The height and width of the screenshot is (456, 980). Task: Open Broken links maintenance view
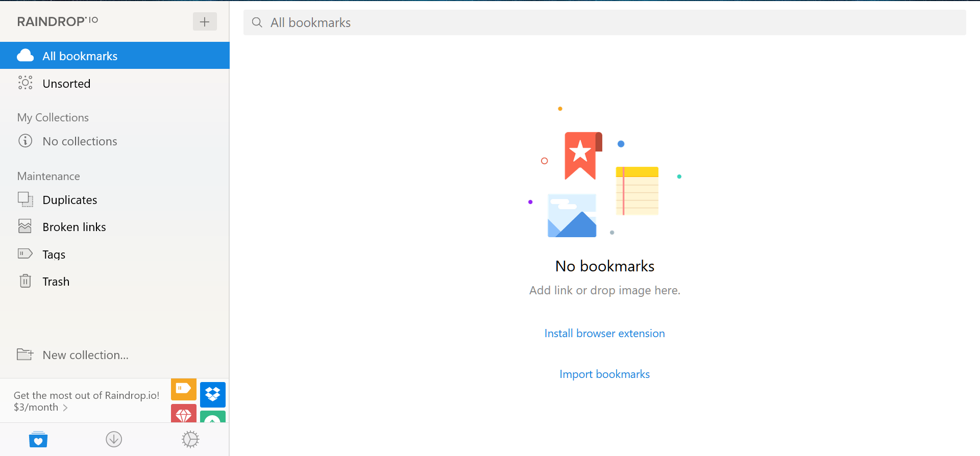115,227
